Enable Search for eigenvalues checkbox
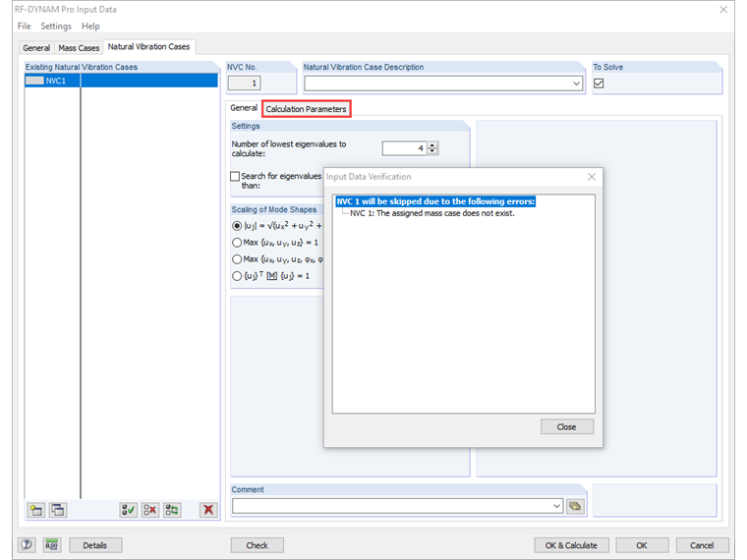 [x=235, y=176]
